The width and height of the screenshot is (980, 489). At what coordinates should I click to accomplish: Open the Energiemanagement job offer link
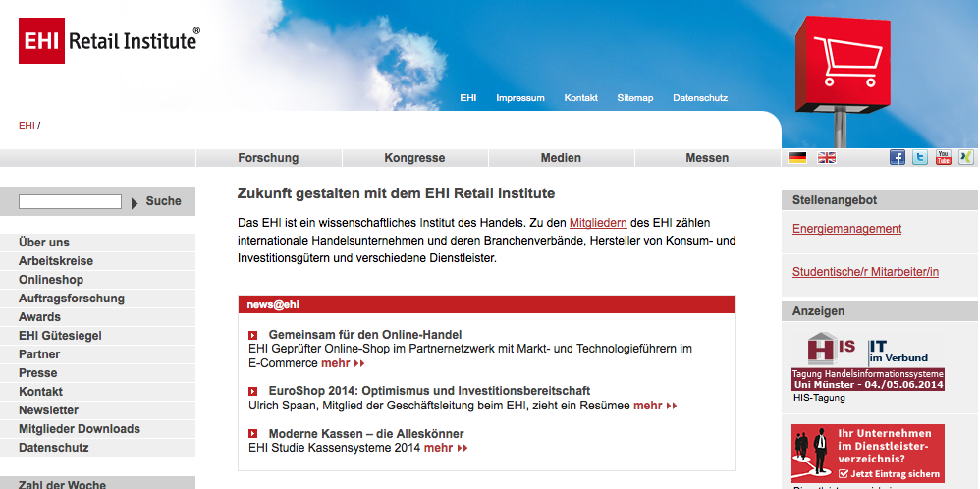pyautogui.click(x=846, y=229)
